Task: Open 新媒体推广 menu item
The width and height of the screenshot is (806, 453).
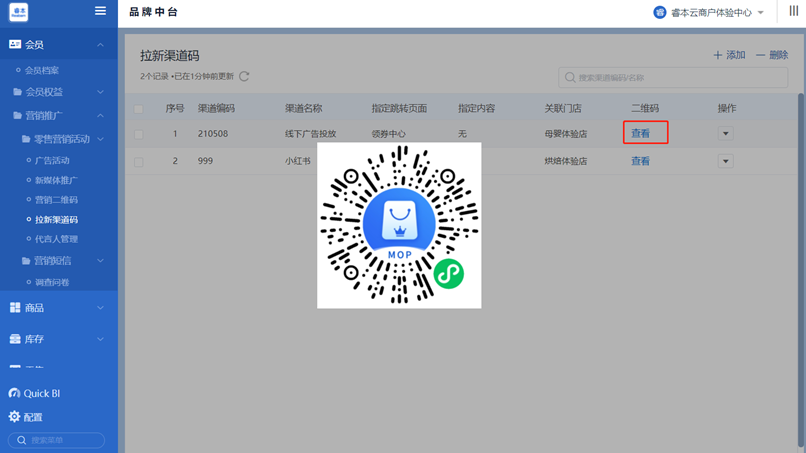Action: click(x=56, y=180)
